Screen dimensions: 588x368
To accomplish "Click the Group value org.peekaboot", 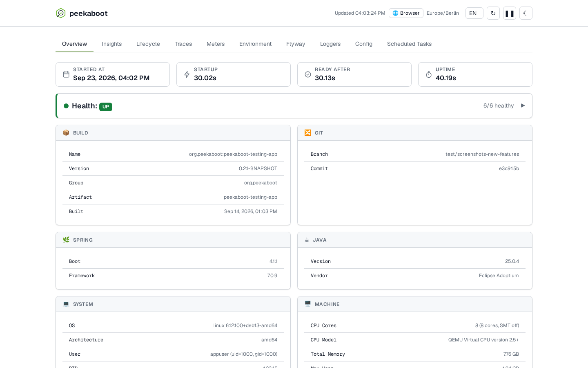I will tap(261, 183).
